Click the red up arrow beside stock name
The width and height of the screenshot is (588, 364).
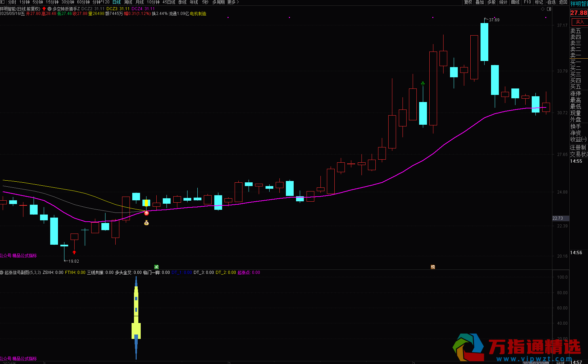click(x=44, y=9)
